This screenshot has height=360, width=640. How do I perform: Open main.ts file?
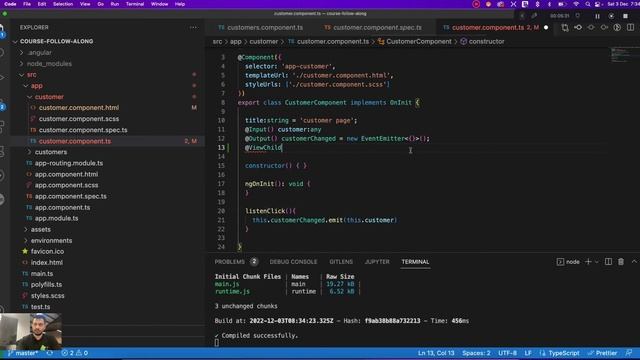click(42, 273)
